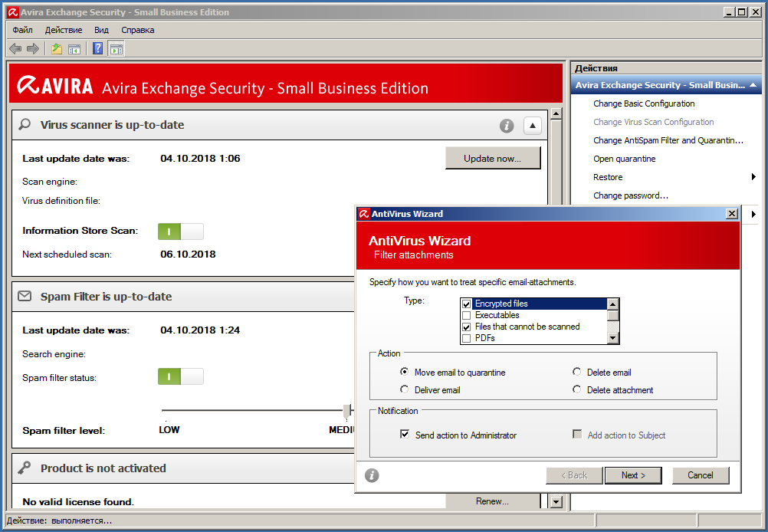Choose Change password action
This screenshot has height=532, width=768.
(630, 195)
